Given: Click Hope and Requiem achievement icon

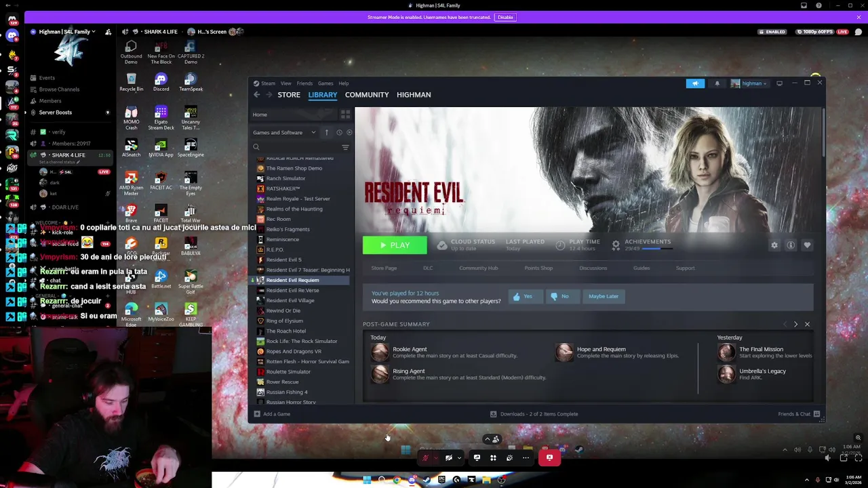Looking at the screenshot, I should [x=564, y=352].
